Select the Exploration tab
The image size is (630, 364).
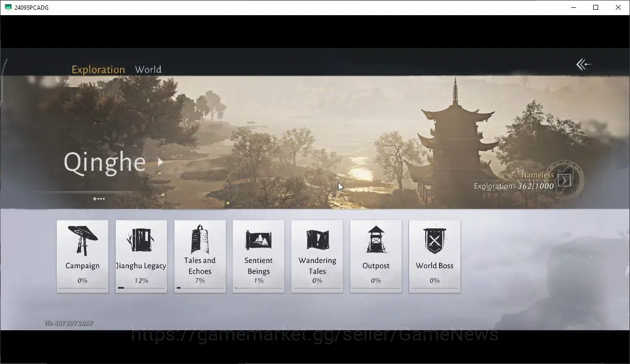point(98,69)
